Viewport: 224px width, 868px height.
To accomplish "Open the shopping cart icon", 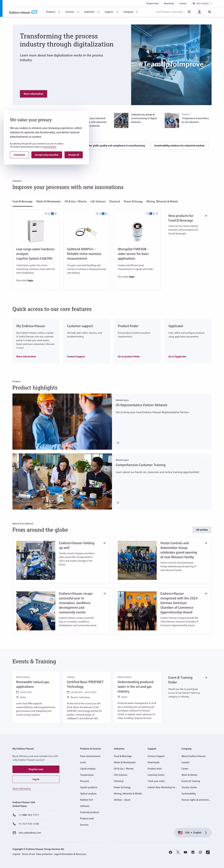I will tap(209, 12).
